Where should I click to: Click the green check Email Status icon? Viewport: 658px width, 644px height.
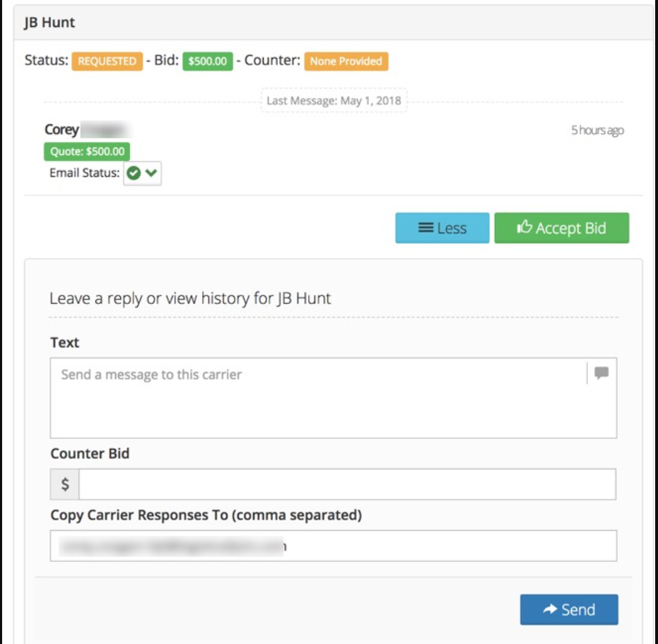134,173
